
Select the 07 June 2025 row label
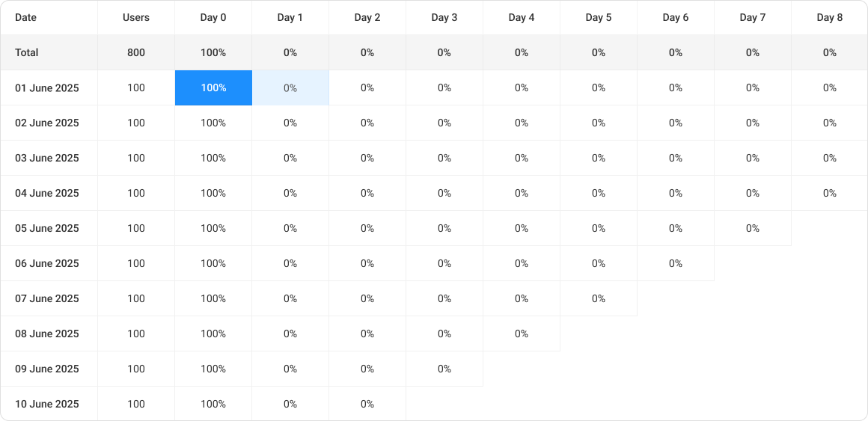(47, 298)
